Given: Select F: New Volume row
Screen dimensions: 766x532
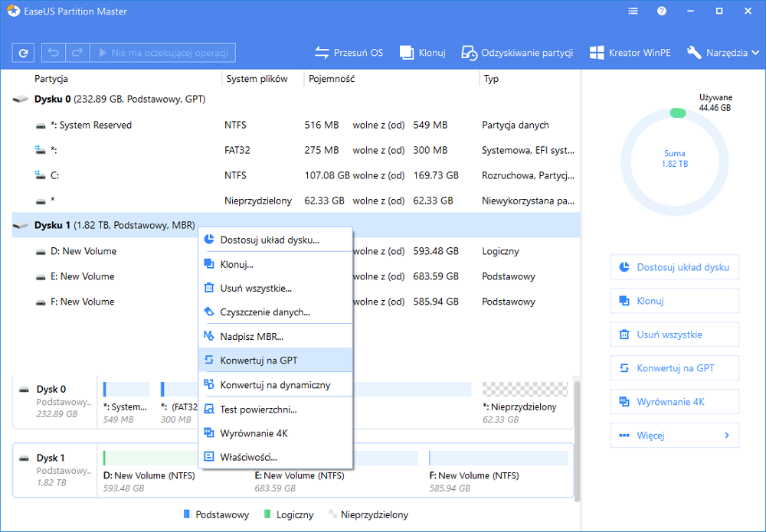Looking at the screenshot, I should point(296,302).
